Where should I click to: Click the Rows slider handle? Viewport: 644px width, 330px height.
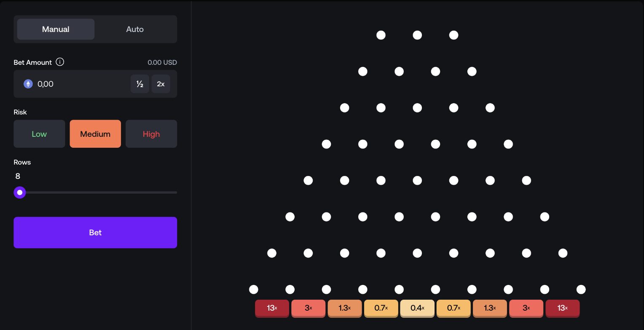point(20,192)
